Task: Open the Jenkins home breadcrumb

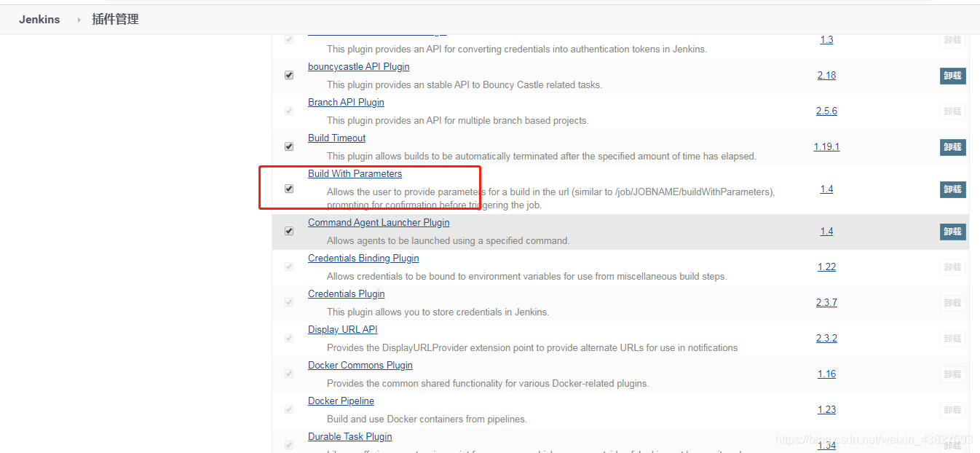Action: (x=39, y=20)
